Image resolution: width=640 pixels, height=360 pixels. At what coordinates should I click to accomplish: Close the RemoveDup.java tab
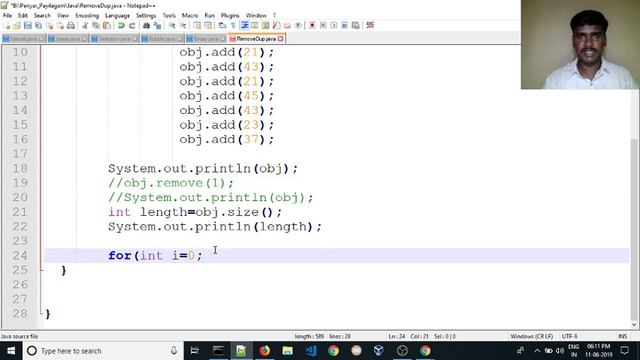[x=280, y=39]
